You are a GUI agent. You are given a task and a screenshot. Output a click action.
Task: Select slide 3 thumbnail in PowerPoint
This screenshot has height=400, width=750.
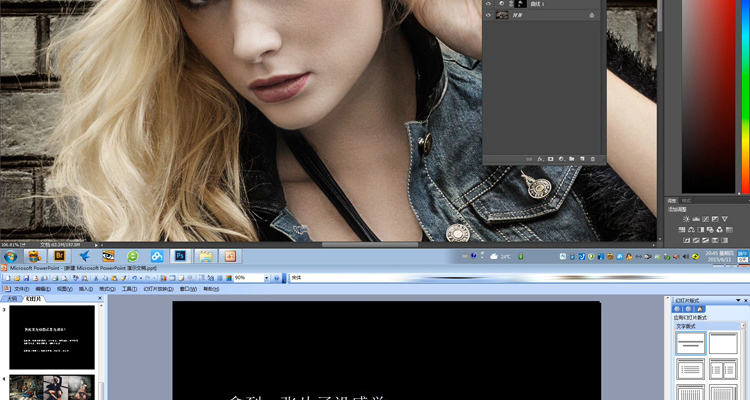[x=52, y=338]
